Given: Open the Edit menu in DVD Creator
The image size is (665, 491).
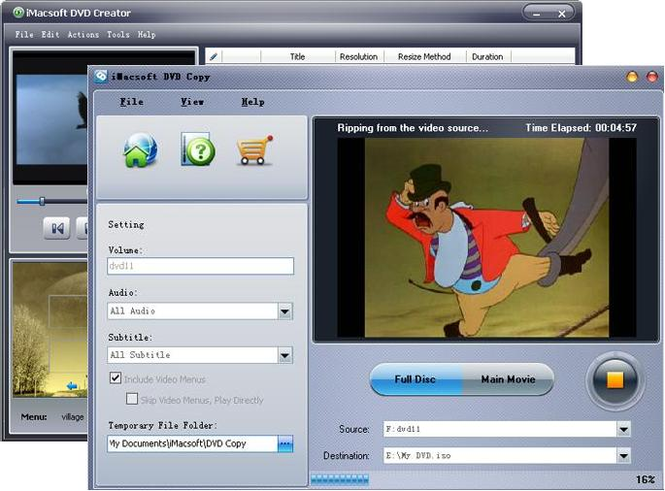Looking at the screenshot, I should [50, 34].
